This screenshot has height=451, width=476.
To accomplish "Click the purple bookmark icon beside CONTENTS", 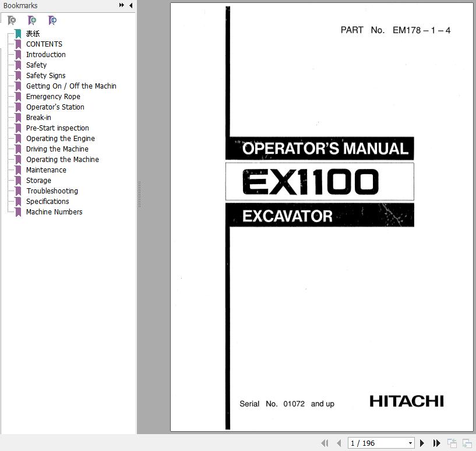I will [x=18, y=44].
